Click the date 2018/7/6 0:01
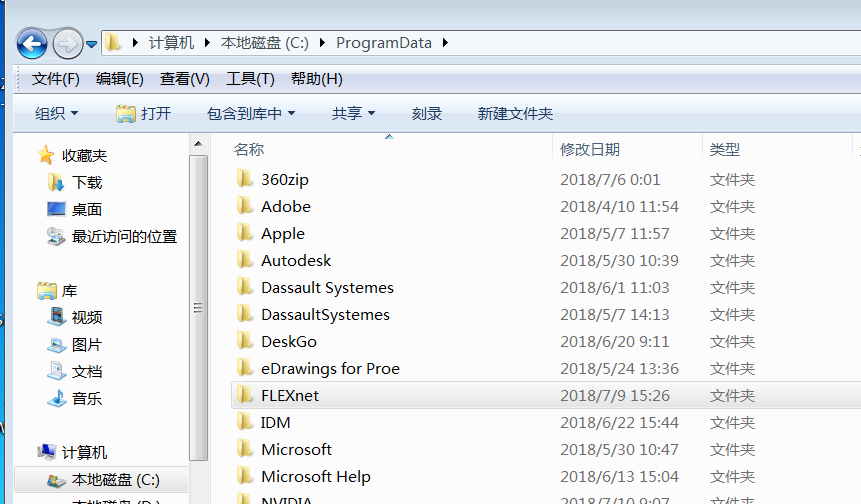The width and height of the screenshot is (861, 504). [610, 180]
